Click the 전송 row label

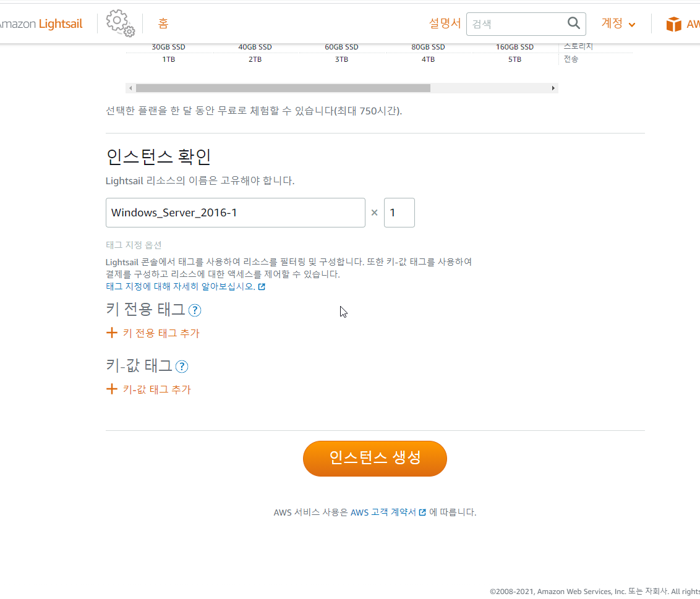click(x=571, y=59)
